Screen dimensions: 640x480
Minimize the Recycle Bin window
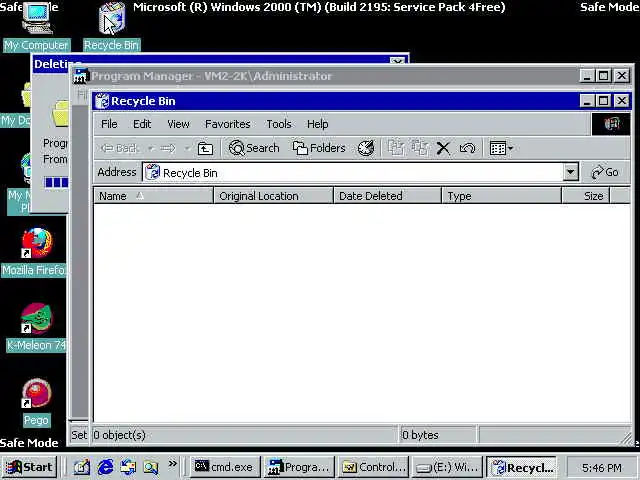587,101
